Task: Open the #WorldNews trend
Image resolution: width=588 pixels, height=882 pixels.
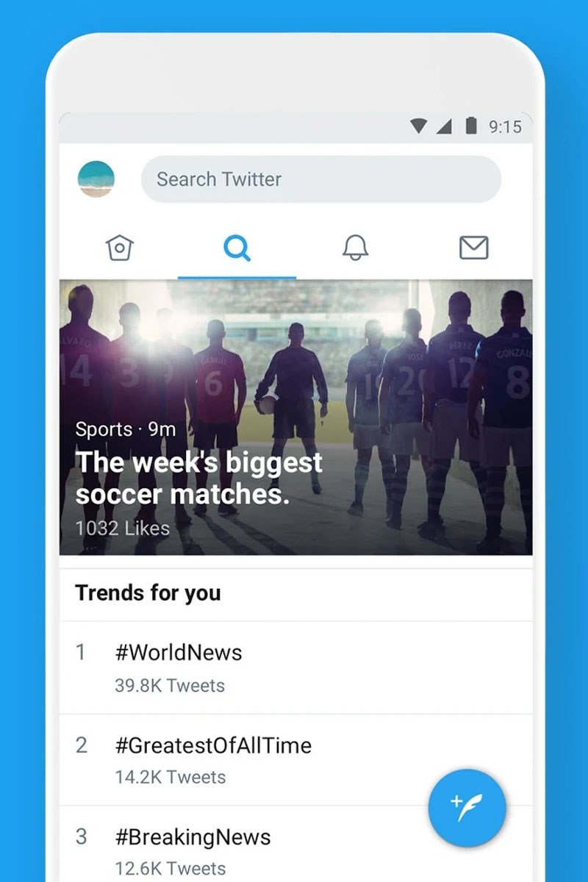Action: (x=179, y=653)
